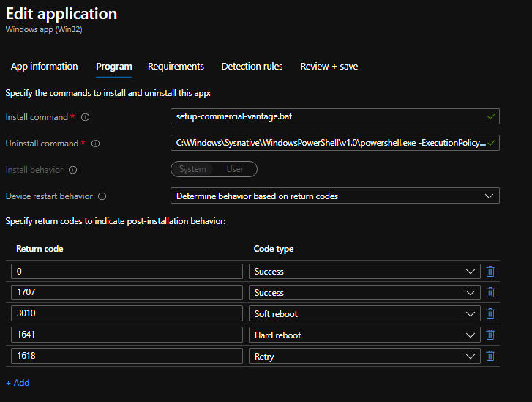Viewport: 532px width, 402px height.
Task: Set install behavior to User
Action: tap(235, 169)
